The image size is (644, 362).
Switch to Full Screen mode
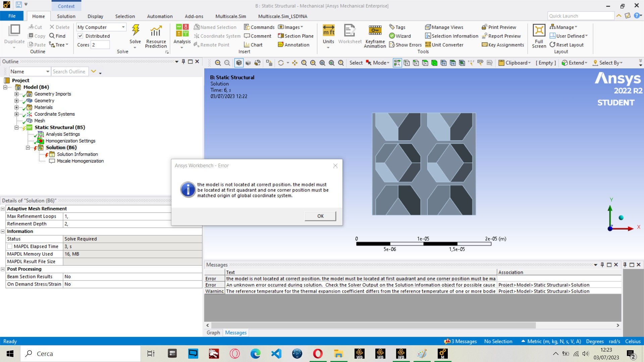539,36
